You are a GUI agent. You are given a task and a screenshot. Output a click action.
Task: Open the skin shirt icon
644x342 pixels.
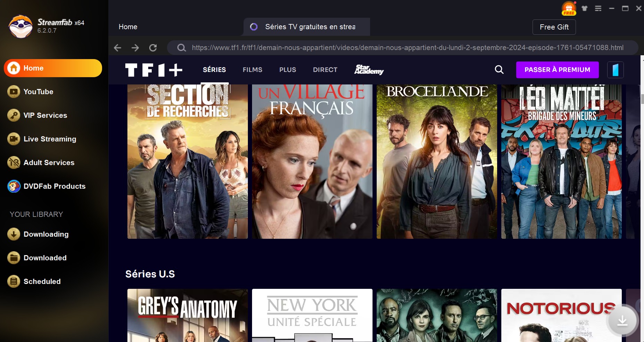[585, 8]
